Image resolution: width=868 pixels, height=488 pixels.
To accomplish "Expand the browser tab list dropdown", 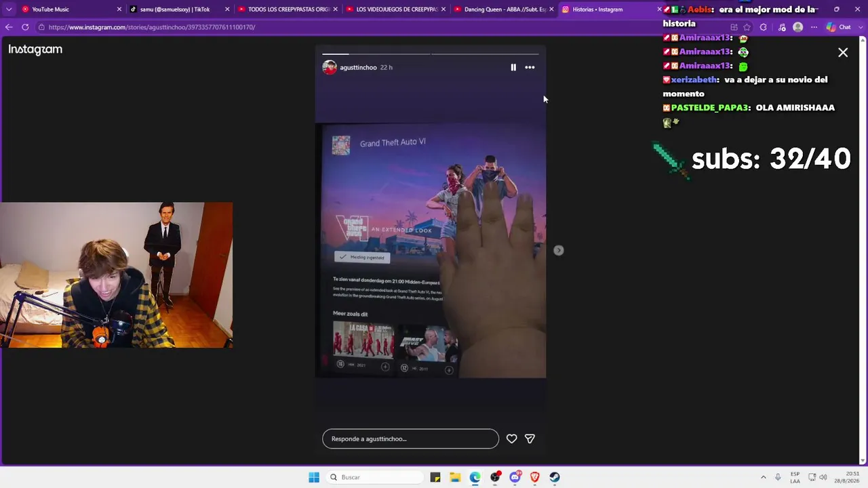I will coord(9,9).
